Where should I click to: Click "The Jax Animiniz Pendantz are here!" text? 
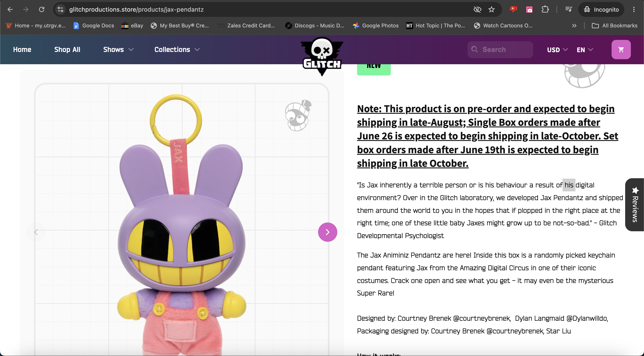click(414, 255)
